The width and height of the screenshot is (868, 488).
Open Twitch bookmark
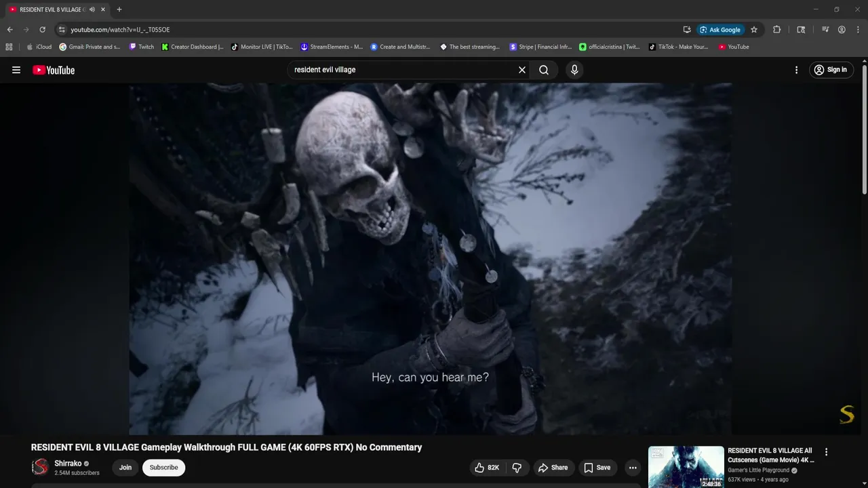[x=142, y=47]
